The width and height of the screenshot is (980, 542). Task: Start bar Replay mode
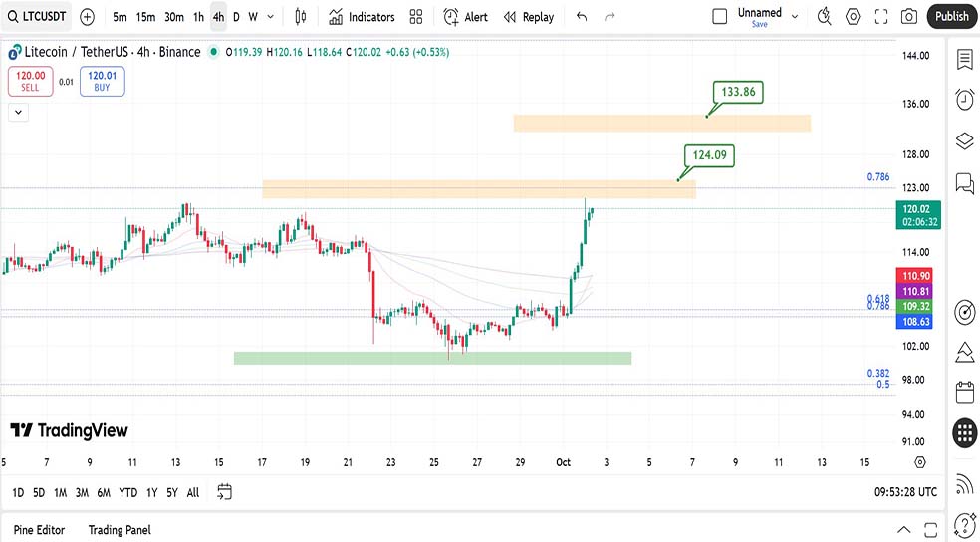pyautogui.click(x=528, y=17)
